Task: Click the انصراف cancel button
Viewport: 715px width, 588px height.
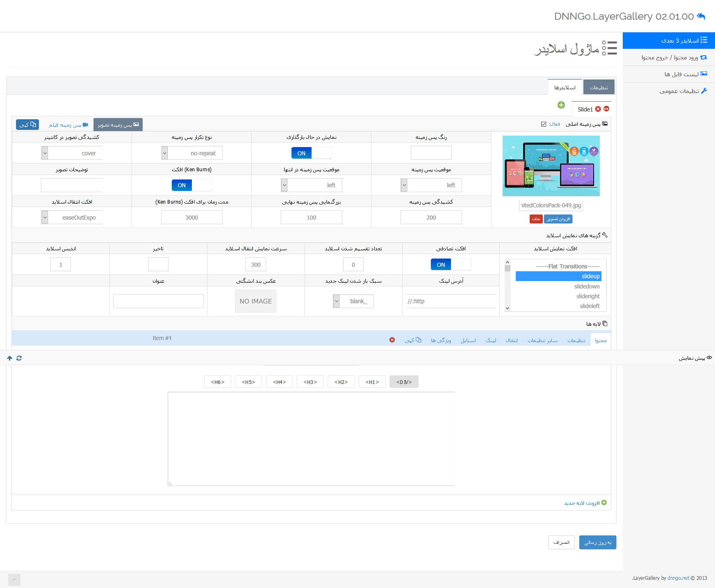Action: 561,543
